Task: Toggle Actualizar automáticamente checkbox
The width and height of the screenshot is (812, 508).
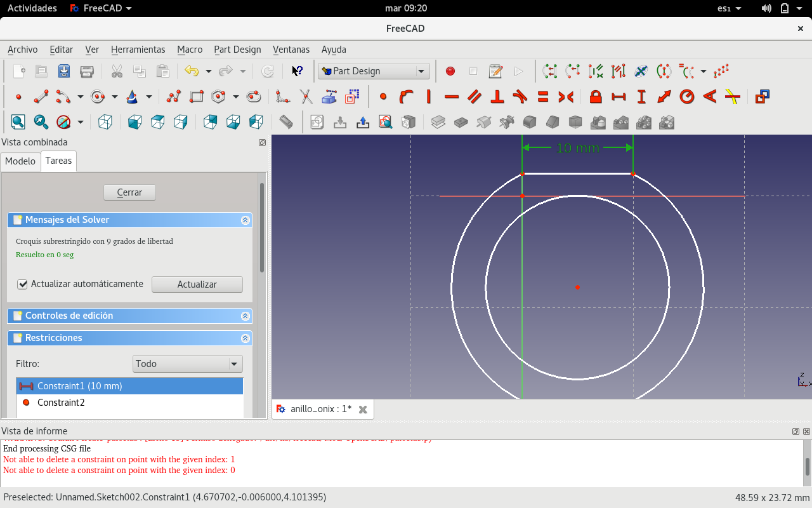Action: [23, 284]
